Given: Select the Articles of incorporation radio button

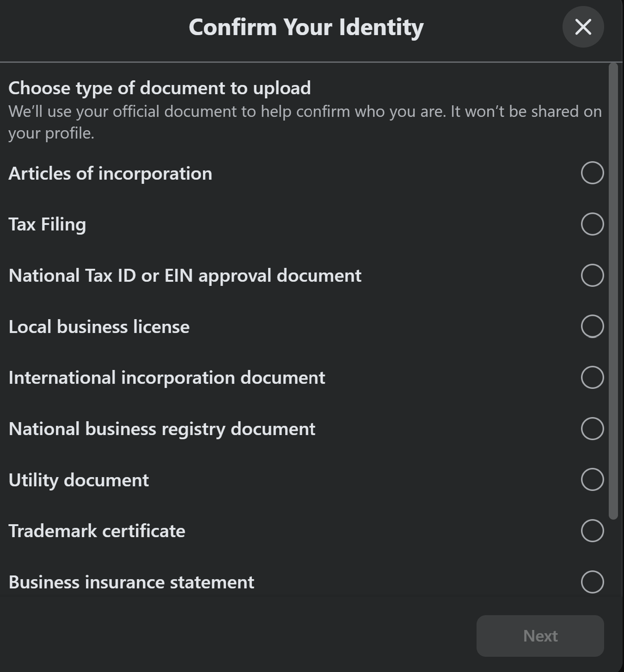Looking at the screenshot, I should coord(592,173).
